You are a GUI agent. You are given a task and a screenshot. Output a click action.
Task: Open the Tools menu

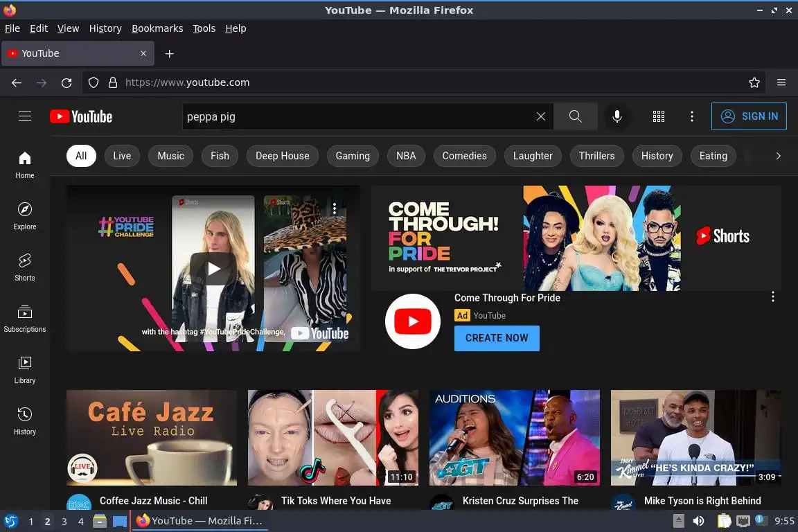click(204, 28)
